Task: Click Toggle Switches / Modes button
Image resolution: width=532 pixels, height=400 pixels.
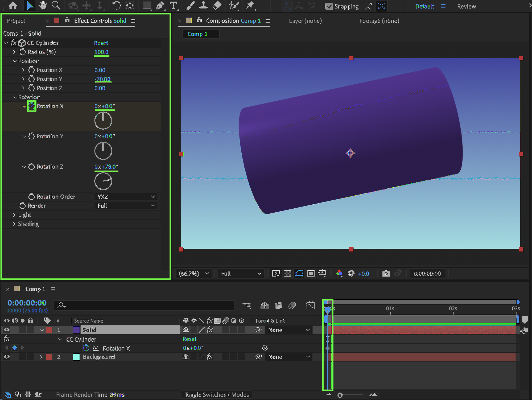Action: 217,395
